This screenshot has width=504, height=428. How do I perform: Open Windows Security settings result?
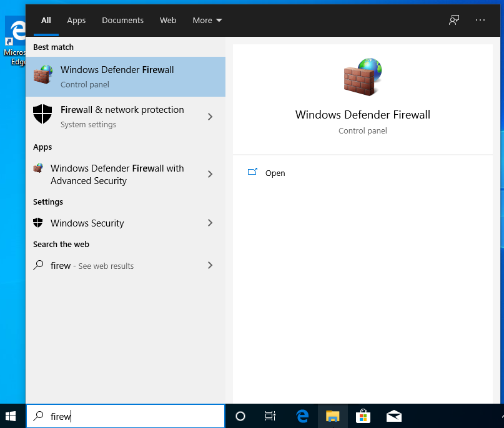click(x=126, y=223)
